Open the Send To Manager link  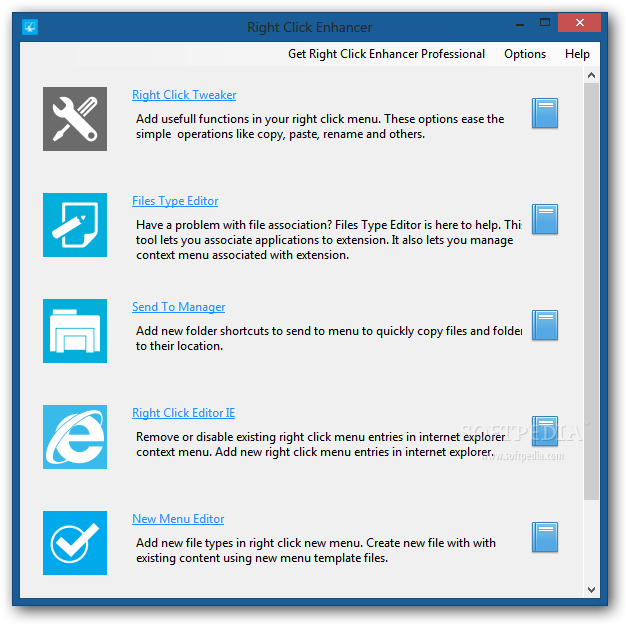(178, 307)
